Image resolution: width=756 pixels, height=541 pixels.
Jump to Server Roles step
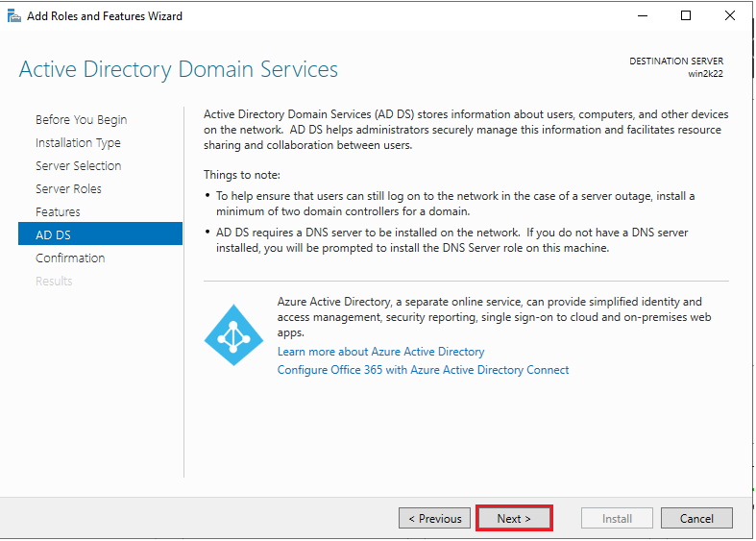68,189
